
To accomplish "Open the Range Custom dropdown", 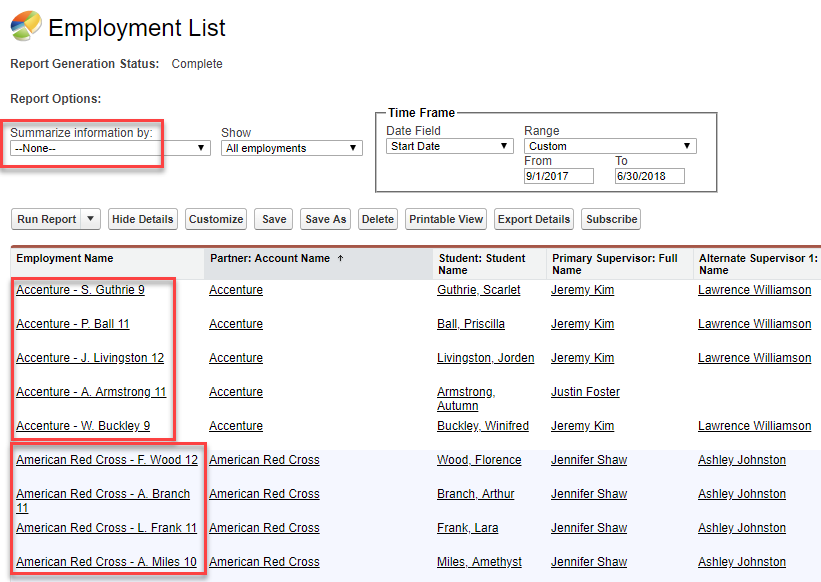I will [610, 146].
